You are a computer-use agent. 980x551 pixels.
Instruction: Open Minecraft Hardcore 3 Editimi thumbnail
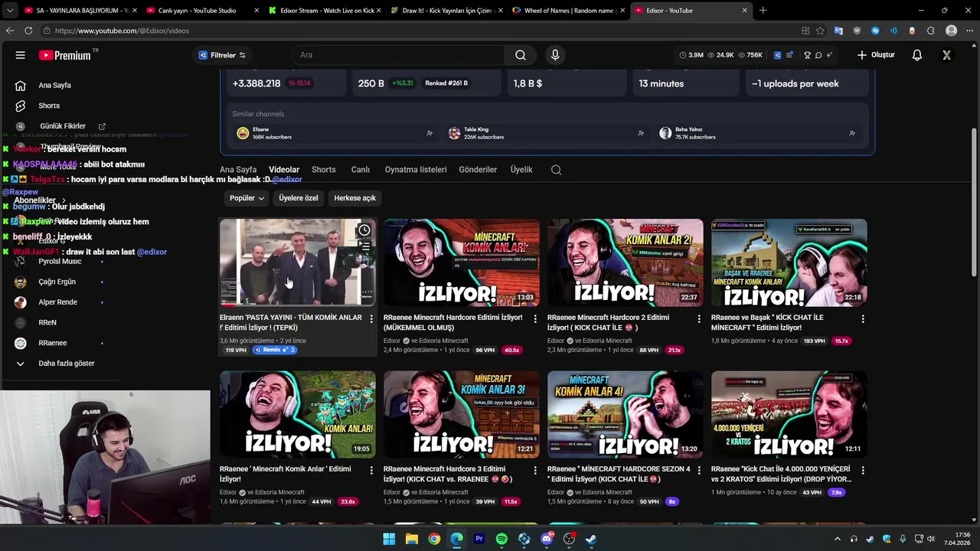(462, 415)
